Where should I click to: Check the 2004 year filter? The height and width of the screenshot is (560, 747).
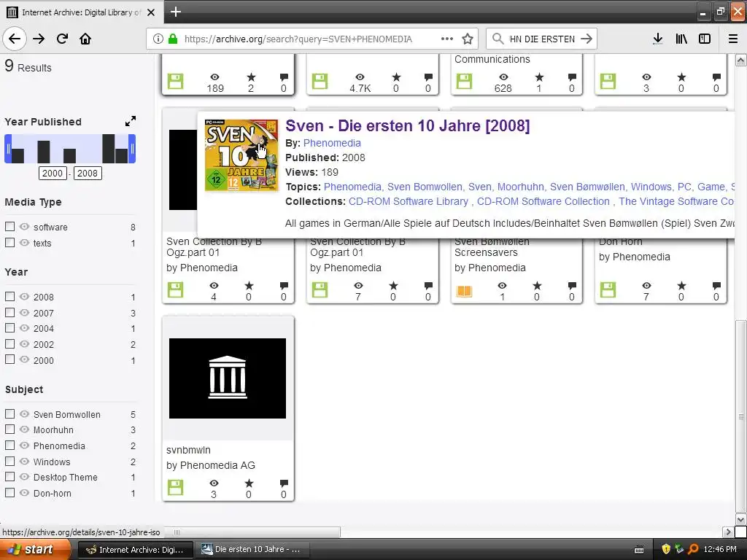9,327
